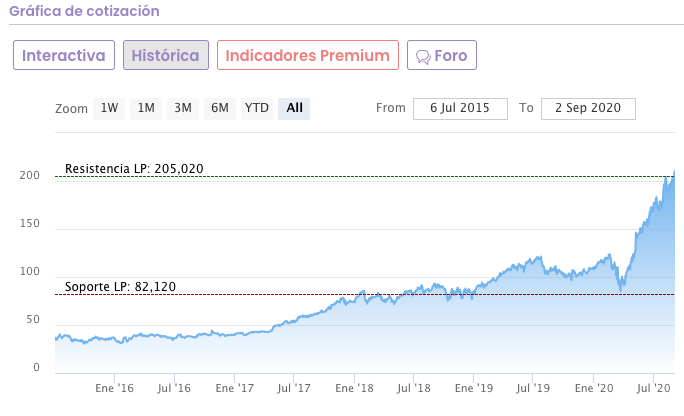The width and height of the screenshot is (684, 416).
Task: Open the Interactiva chart tab
Action: point(64,55)
